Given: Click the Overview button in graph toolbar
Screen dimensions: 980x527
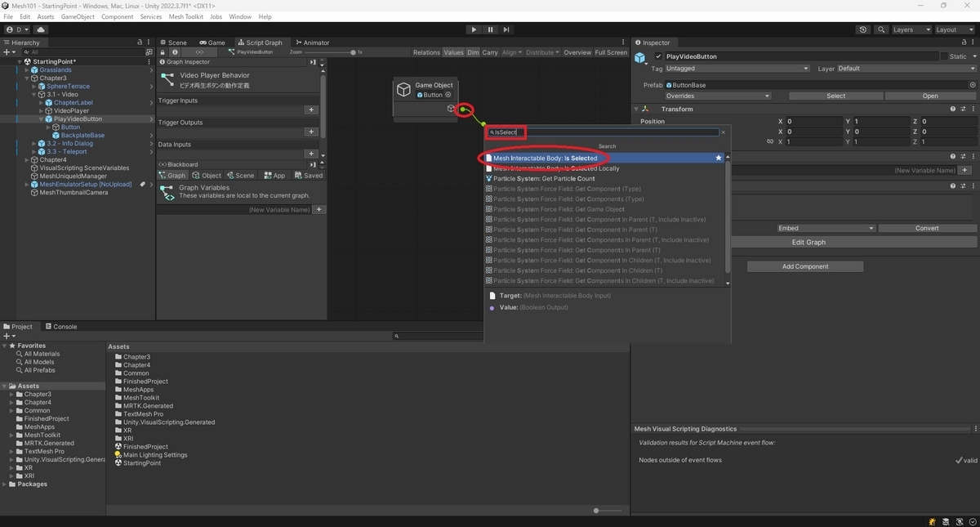Looking at the screenshot, I should pos(577,52).
